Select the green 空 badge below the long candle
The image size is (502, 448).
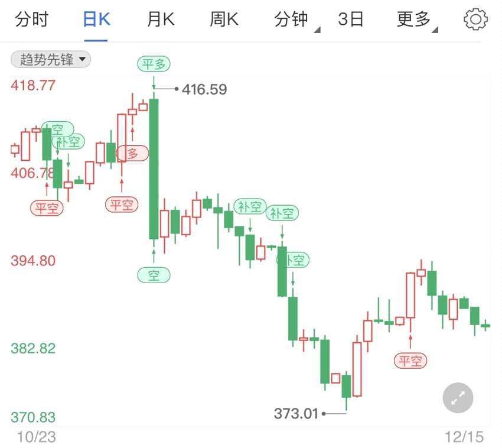pyautogui.click(x=154, y=274)
